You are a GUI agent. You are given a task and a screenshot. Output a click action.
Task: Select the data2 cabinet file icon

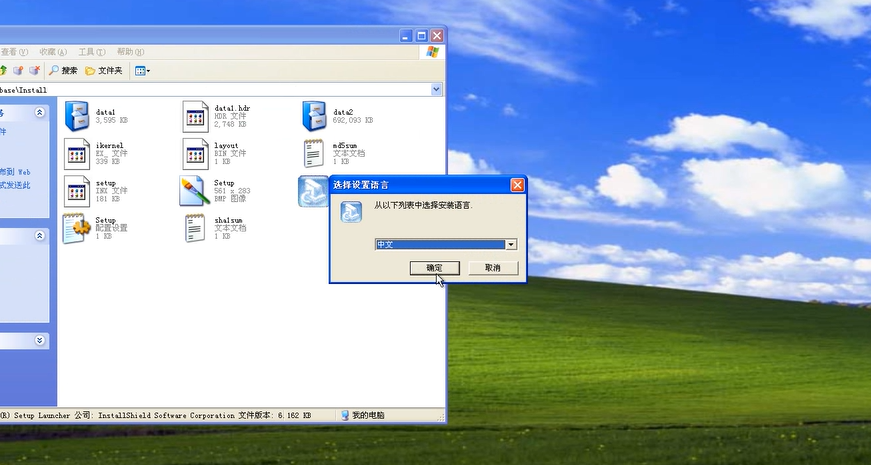pyautogui.click(x=314, y=116)
